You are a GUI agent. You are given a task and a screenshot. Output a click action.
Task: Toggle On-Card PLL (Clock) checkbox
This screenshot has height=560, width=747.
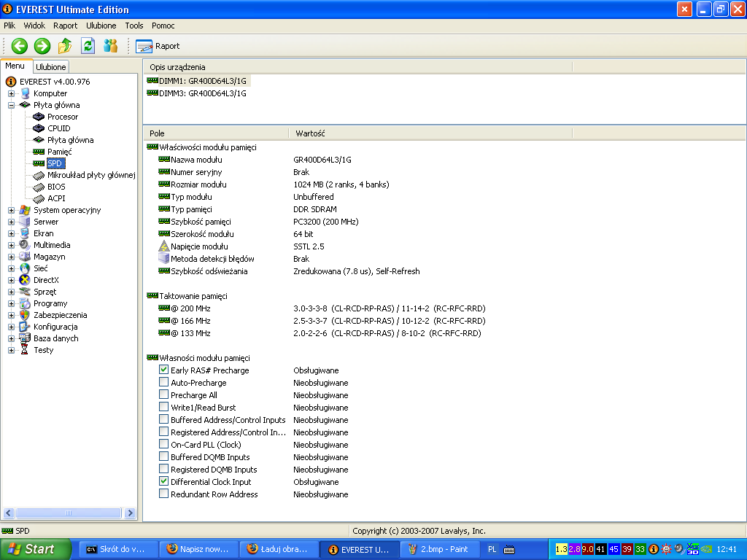pyautogui.click(x=163, y=444)
